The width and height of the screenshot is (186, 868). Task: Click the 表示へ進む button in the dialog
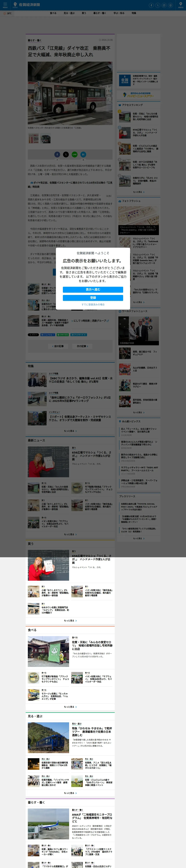coord(93,289)
